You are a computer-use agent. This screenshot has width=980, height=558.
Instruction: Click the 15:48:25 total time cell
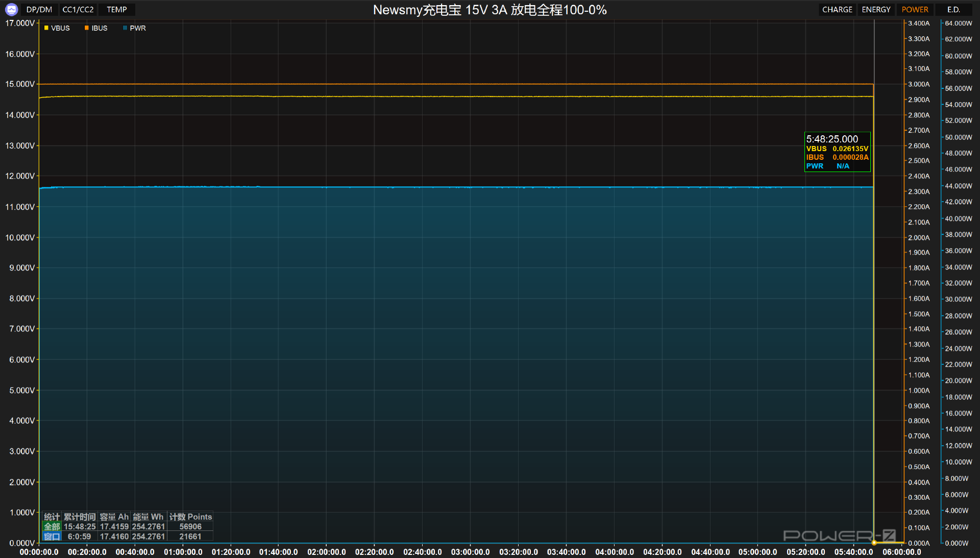pos(80,526)
